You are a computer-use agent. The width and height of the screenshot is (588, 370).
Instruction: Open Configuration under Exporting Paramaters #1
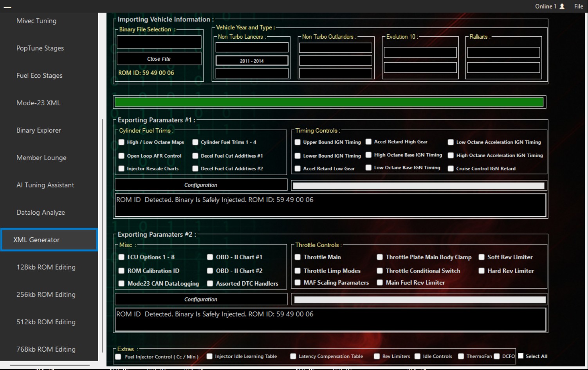point(200,185)
